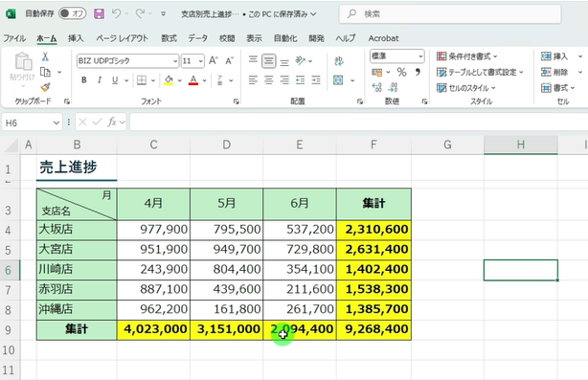Click the Paste (貼り付け) clipboard icon
588x380 pixels.
pos(23,61)
